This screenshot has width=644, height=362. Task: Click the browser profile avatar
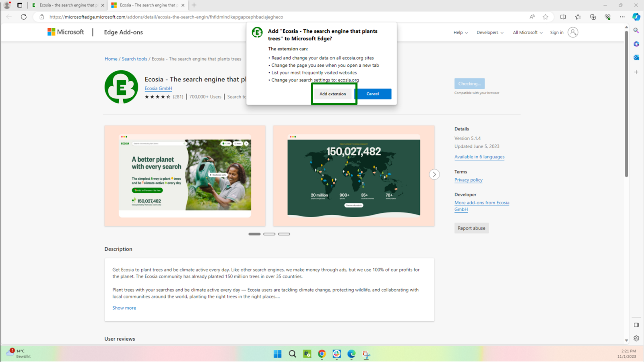pyautogui.click(x=7, y=5)
